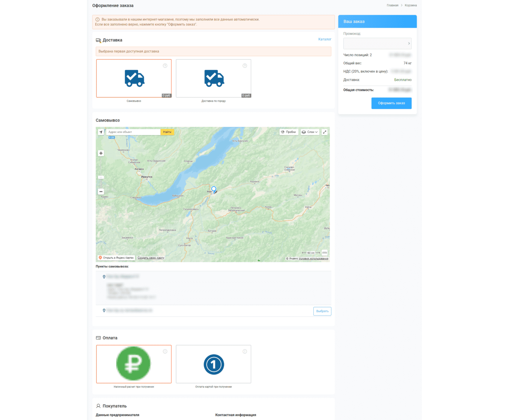Select Оплата картой при получении payment
The height and width of the screenshot is (420, 509).
coord(214,364)
